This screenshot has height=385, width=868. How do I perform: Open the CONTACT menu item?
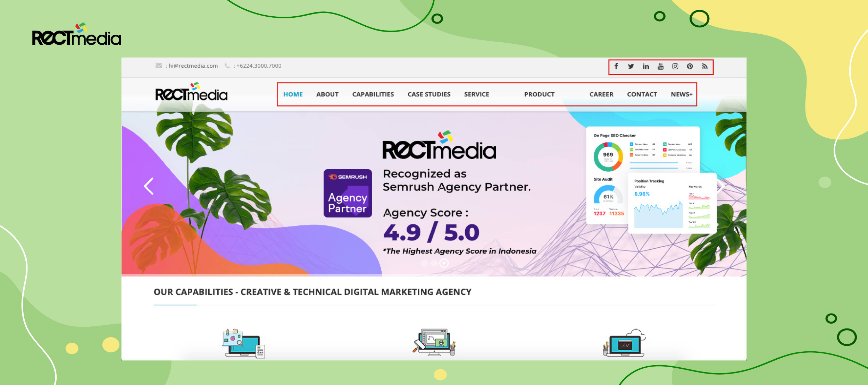(x=642, y=94)
